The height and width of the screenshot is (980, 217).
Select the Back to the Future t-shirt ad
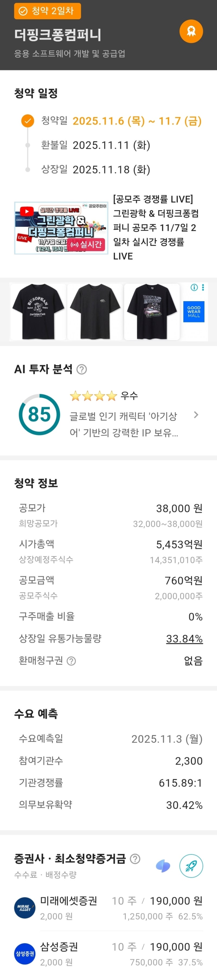pyautogui.click(x=152, y=311)
